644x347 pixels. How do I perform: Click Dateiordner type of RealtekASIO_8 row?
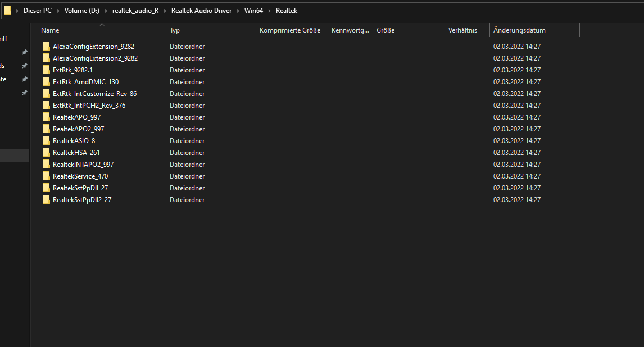187,141
